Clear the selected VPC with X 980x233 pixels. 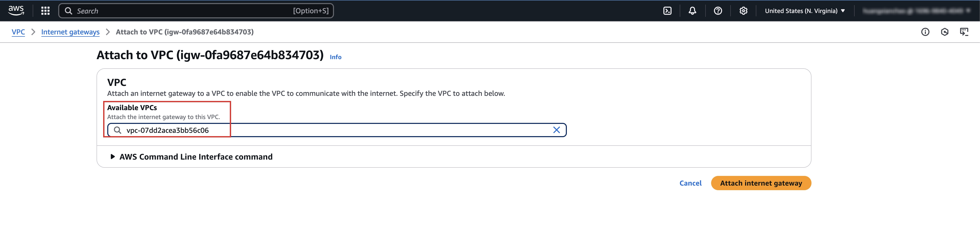click(556, 130)
